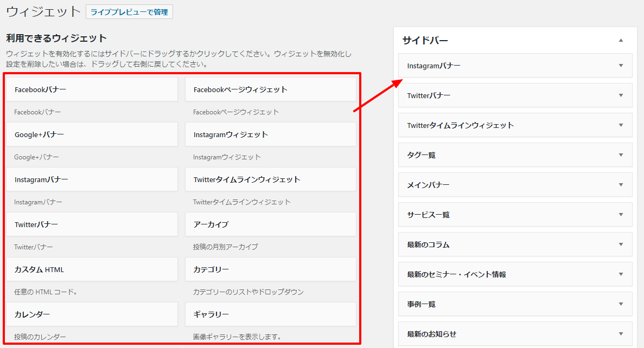Click the 最新のセミナー・イベント情報 title
This screenshot has height=348, width=644.
[457, 274]
